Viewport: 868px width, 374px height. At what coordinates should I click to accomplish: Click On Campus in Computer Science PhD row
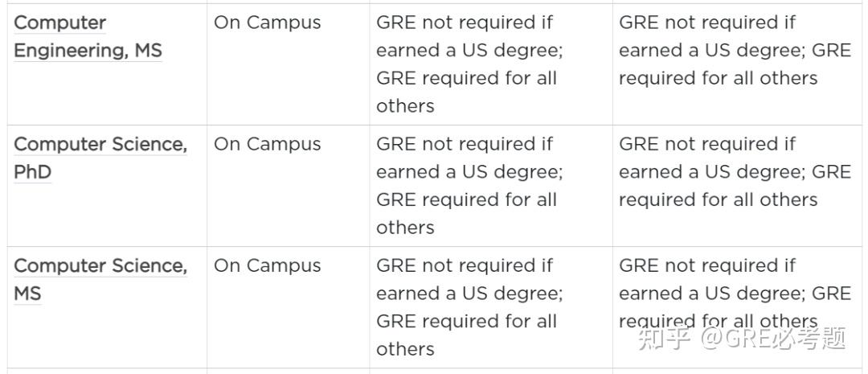[x=267, y=145]
